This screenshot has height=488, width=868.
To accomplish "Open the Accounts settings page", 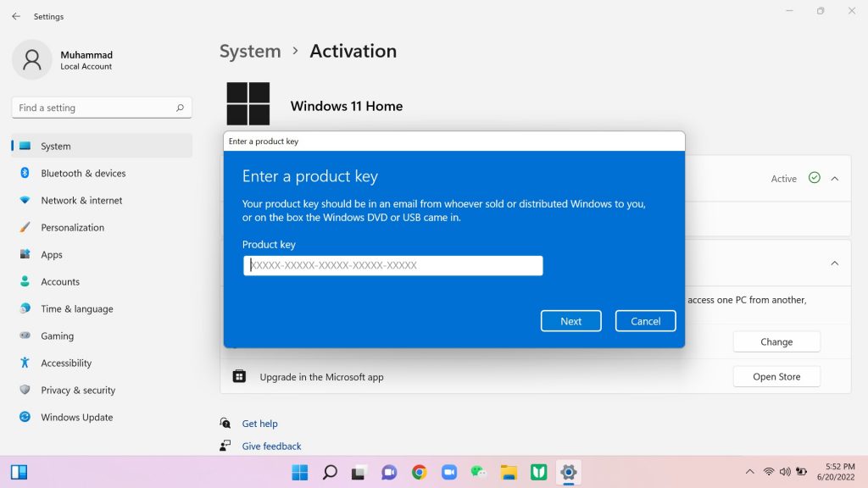I will [60, 281].
